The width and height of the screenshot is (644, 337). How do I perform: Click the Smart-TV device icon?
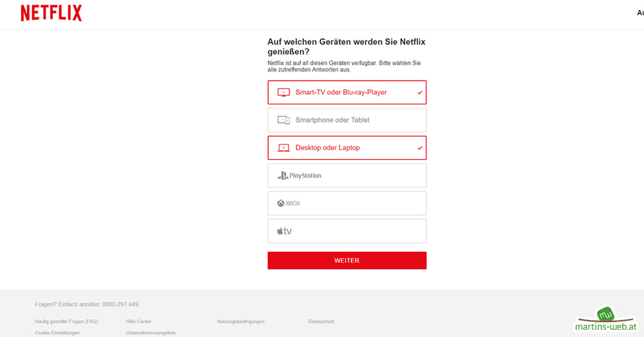coord(283,93)
